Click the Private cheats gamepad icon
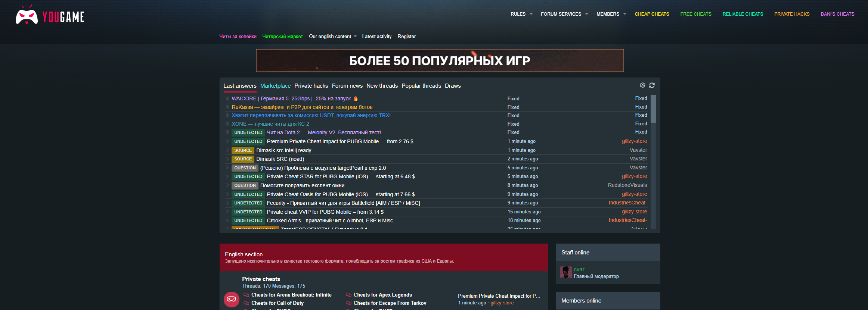Screen dimensions: 868x310 pyautogui.click(x=232, y=299)
